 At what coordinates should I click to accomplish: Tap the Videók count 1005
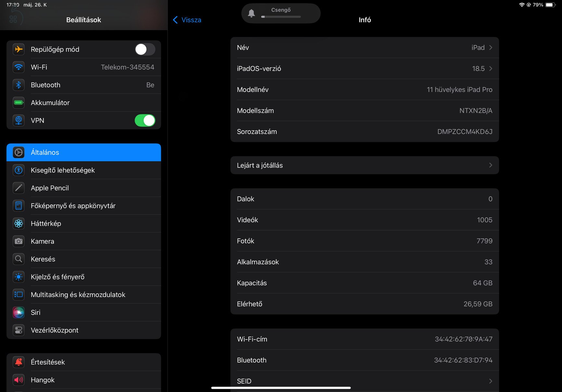[x=484, y=220]
